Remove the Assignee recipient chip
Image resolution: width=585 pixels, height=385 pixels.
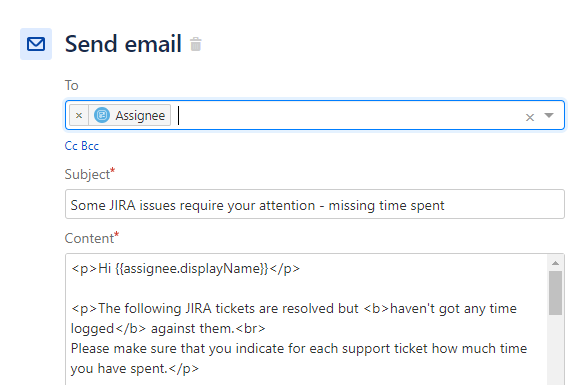[79, 115]
